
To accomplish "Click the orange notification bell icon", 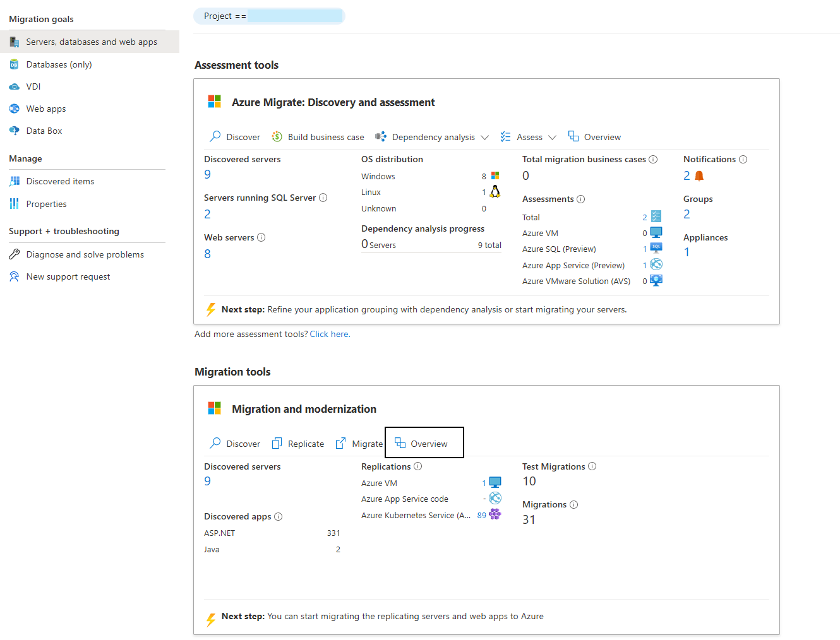I will point(699,176).
